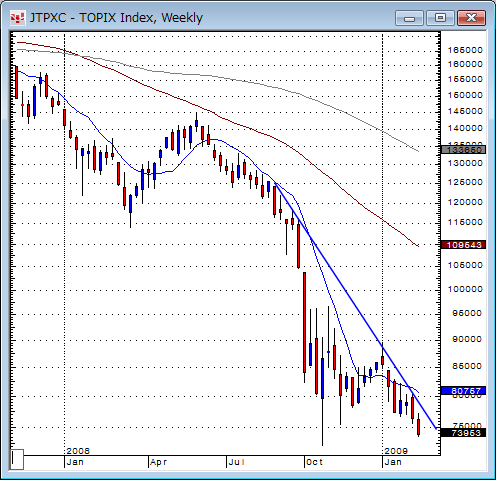Image resolution: width=496 pixels, height=480 pixels.
Task: Maximize the TOPIX Index chart window
Action: click(x=440, y=18)
